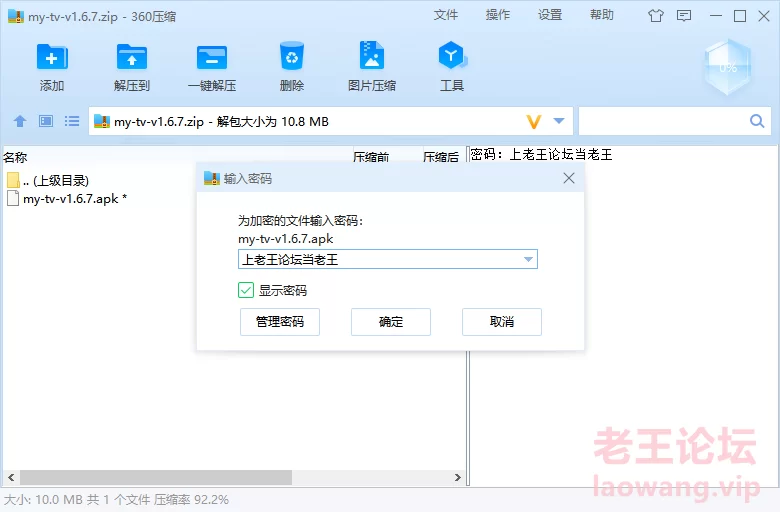This screenshot has height=512, width=780.
Task: Sort by the 压缩前 column header
Action: 371,157
